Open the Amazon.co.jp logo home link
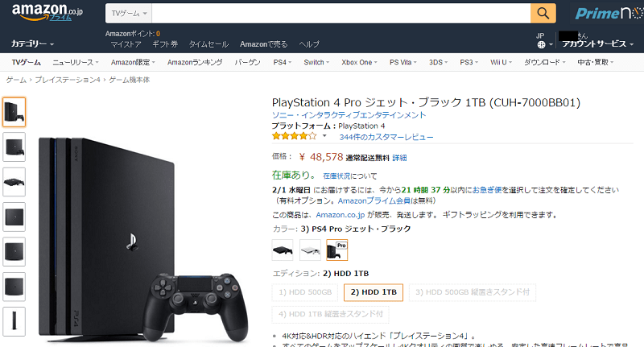 tap(47, 12)
